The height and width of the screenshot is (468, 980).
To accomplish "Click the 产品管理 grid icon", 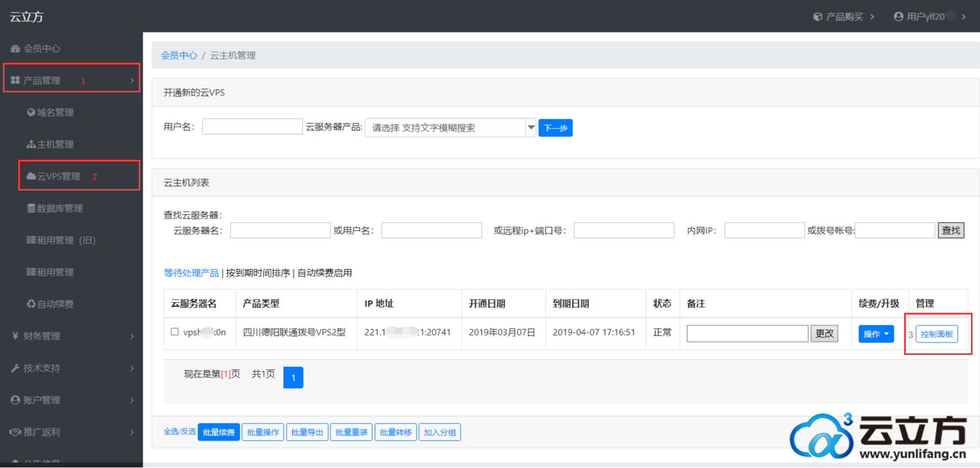I will (15, 80).
